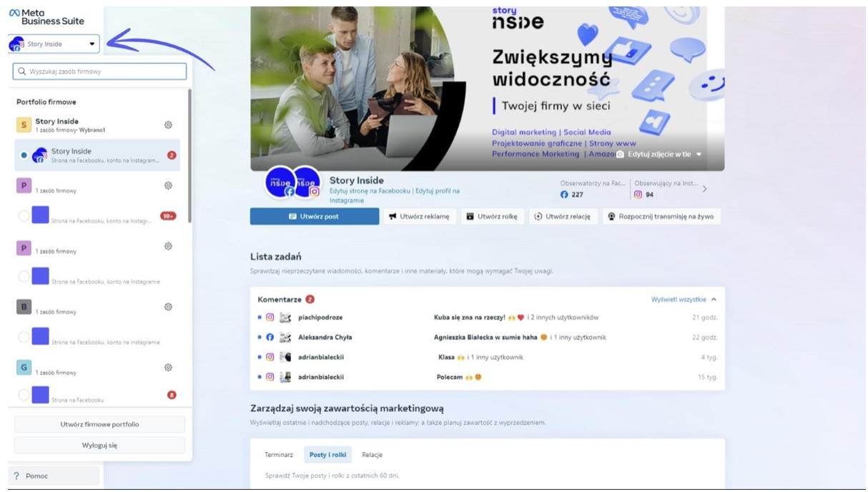Click Edytuj zdjęcie w tle dropdown
The image size is (868, 492).
(x=659, y=154)
